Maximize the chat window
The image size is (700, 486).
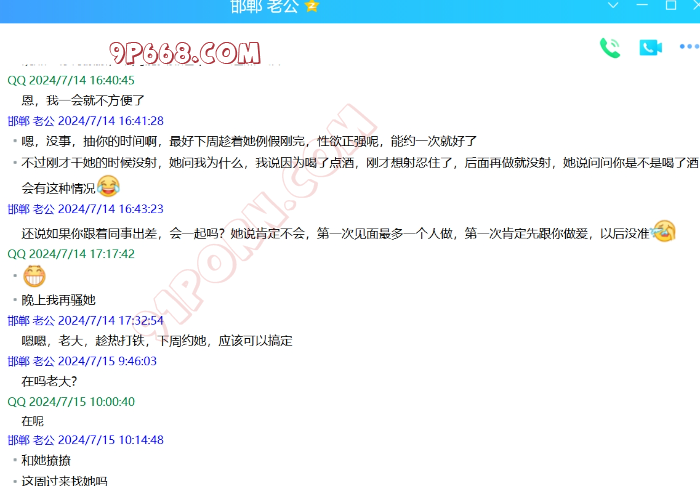click(x=670, y=6)
